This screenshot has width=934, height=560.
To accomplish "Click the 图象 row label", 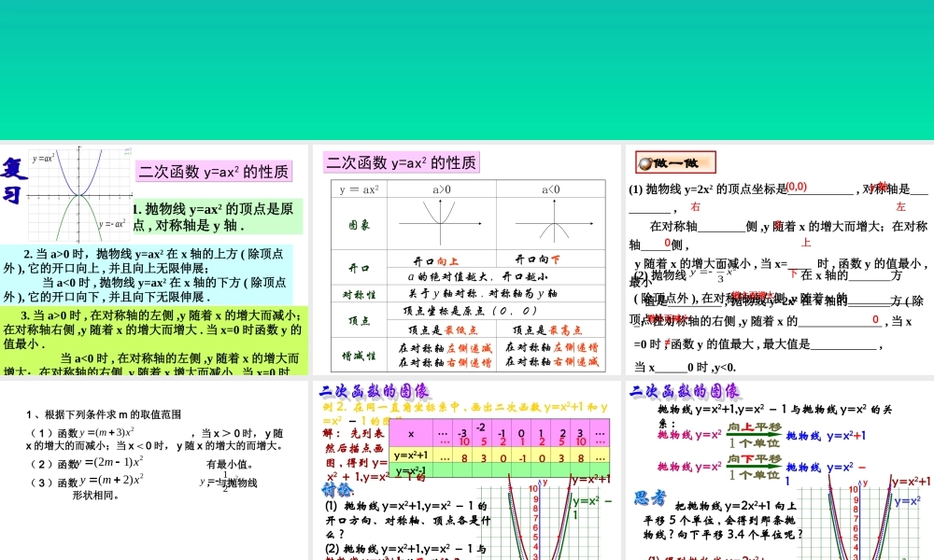I will click(360, 224).
